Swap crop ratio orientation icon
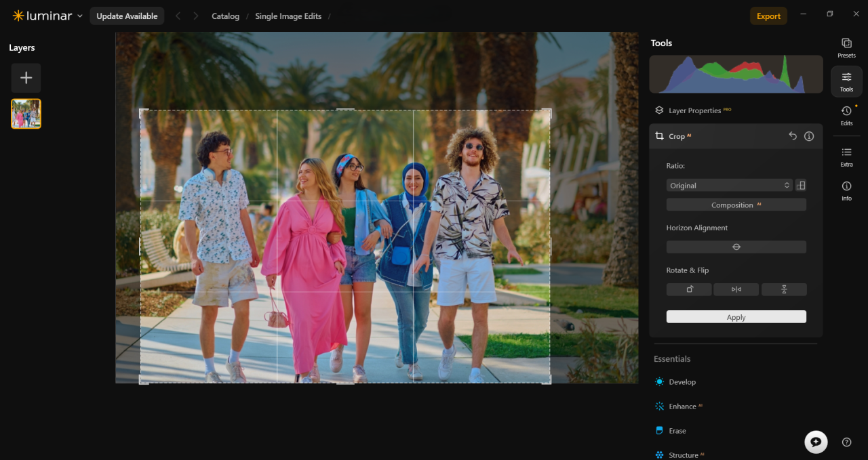 coord(801,185)
